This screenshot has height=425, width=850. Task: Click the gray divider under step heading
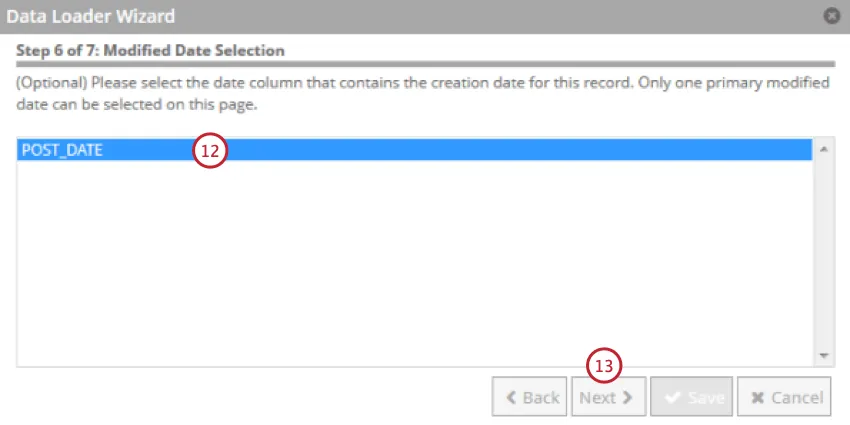(x=424, y=63)
